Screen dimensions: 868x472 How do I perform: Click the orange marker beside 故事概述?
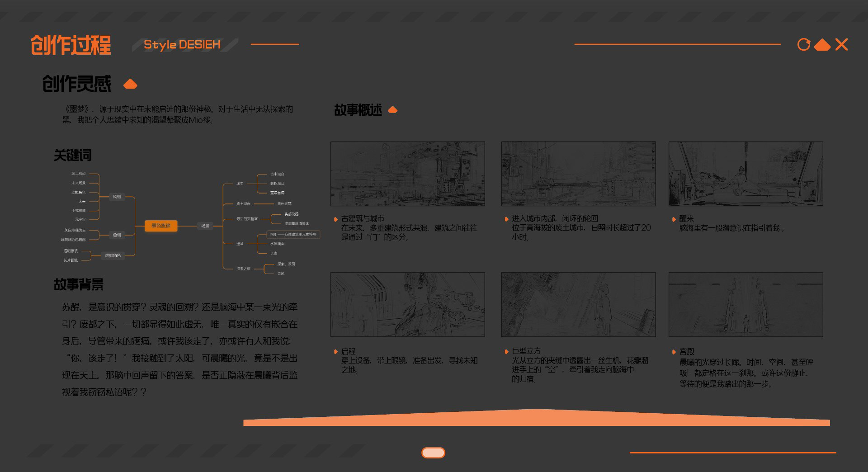tap(392, 109)
